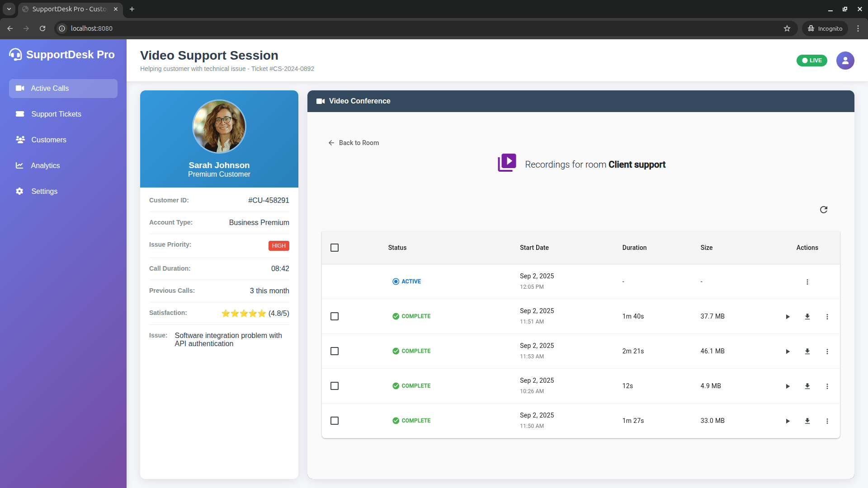Open more options for 11:51 AM recording
868x488 pixels.
(827, 317)
